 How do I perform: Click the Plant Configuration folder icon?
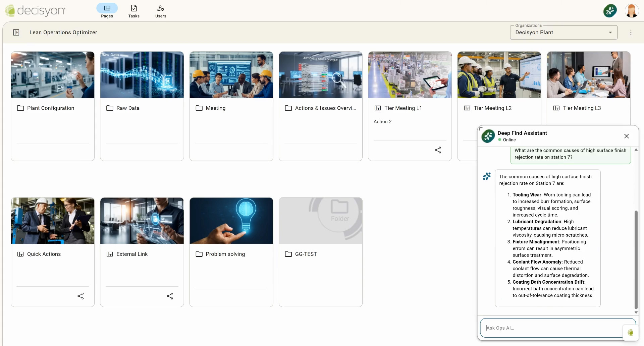[x=20, y=108]
